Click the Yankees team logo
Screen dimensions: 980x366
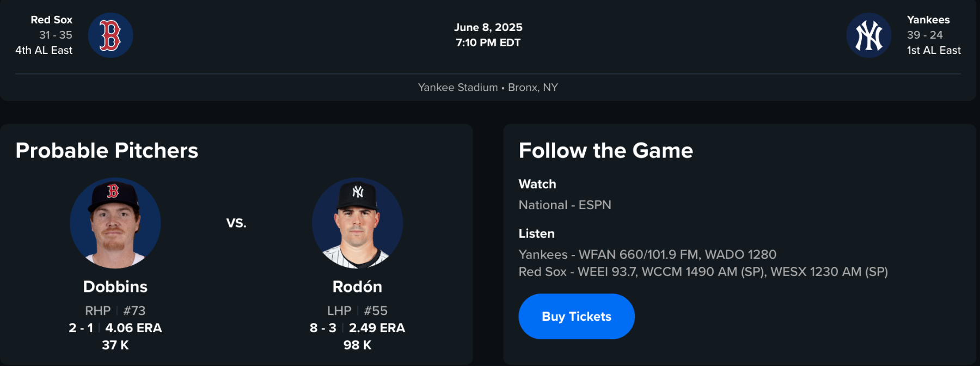coord(868,35)
